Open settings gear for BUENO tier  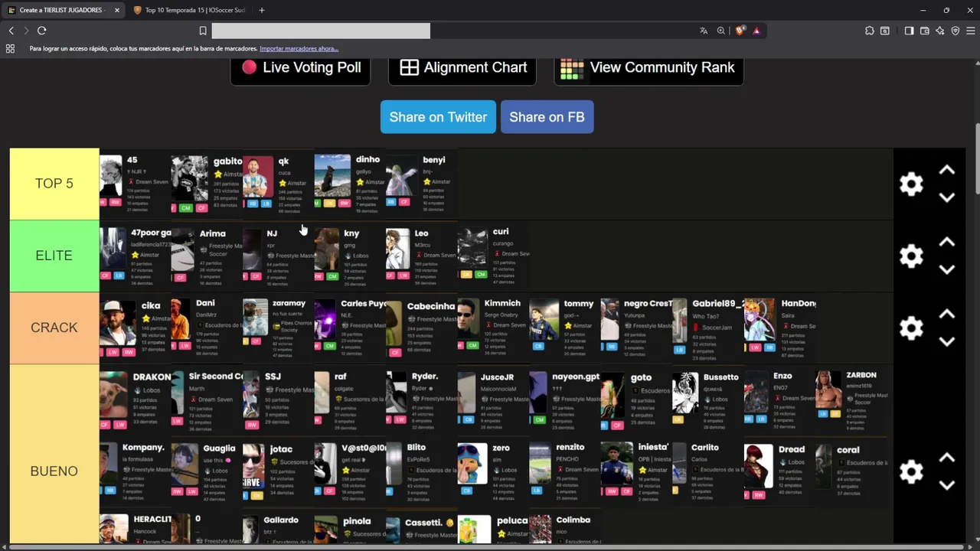click(x=911, y=471)
